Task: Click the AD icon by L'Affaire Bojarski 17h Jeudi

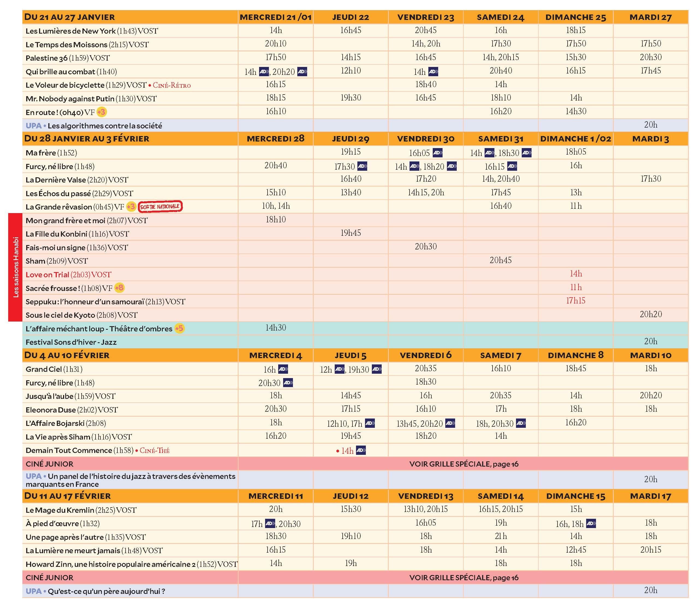Action: tap(370, 423)
